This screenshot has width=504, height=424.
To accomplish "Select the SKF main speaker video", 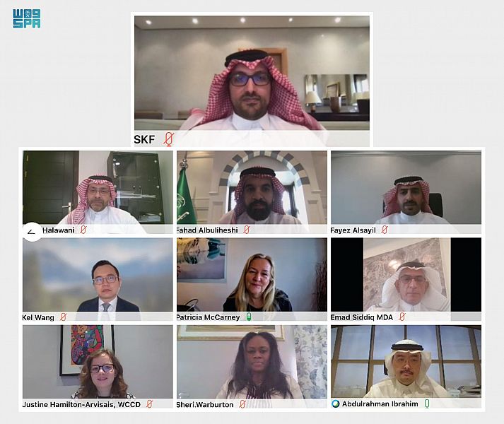I will 252,73.
